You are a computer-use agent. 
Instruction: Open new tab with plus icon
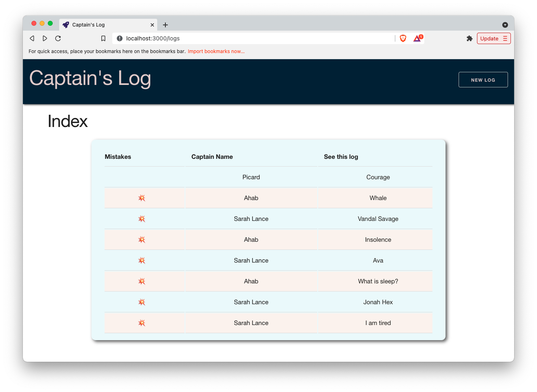(165, 25)
